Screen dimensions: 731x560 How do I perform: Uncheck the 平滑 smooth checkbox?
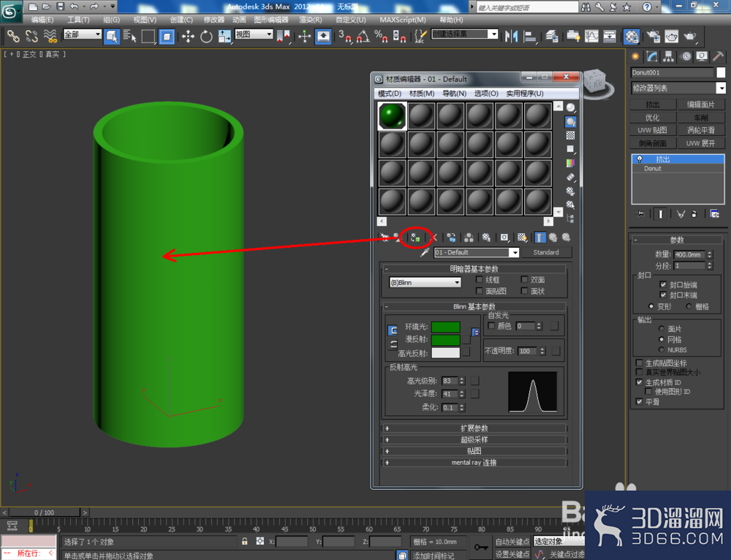(639, 401)
